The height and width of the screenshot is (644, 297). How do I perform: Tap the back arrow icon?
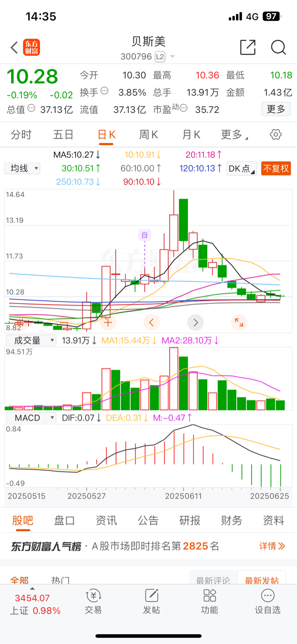(14, 48)
